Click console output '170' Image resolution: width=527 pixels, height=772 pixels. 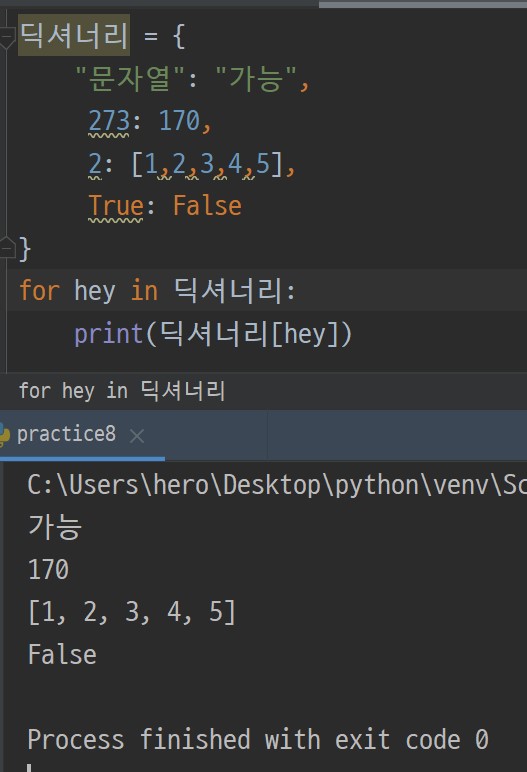point(48,570)
